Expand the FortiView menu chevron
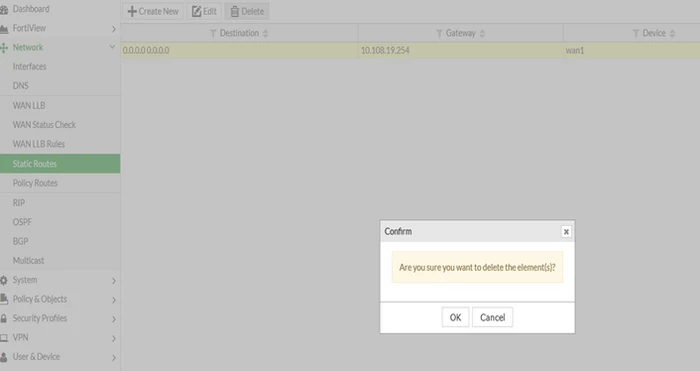Viewport: 700px width, 371px height. [113, 29]
